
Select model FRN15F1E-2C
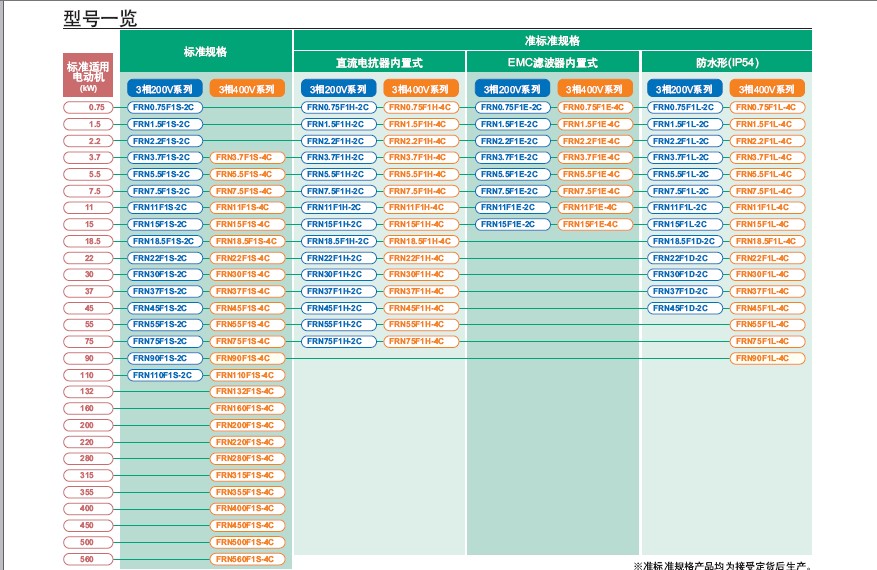[513, 224]
